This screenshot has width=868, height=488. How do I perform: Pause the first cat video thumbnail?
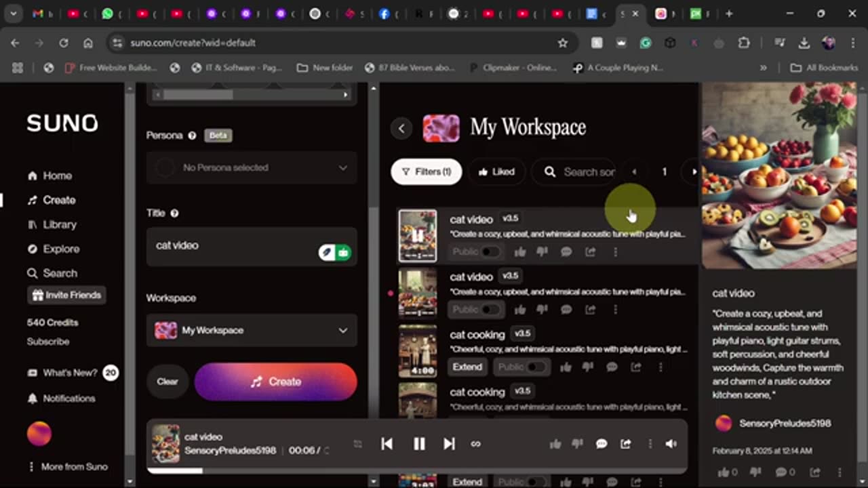pos(418,236)
